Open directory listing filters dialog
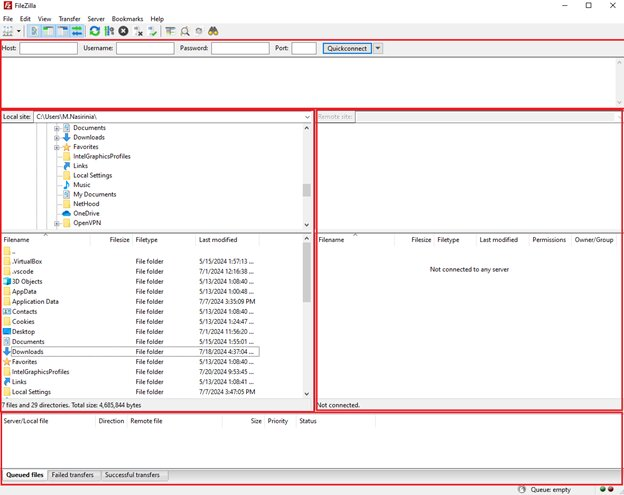 pos(170,31)
